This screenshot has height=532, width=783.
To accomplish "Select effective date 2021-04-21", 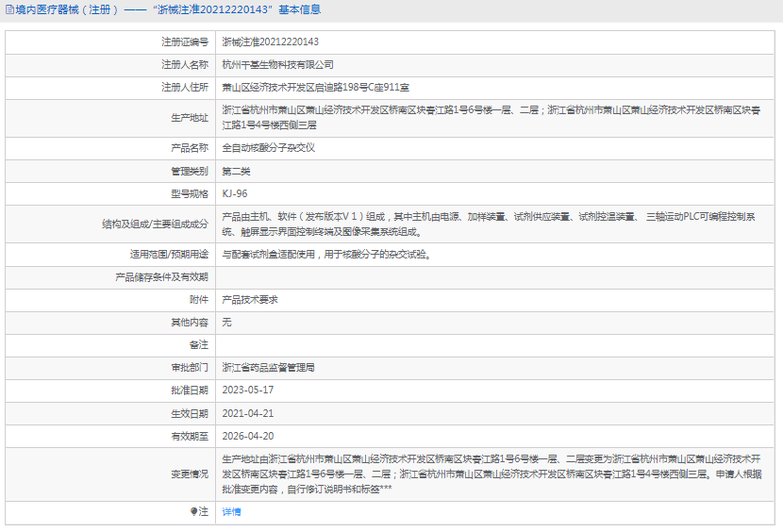I will (248, 413).
